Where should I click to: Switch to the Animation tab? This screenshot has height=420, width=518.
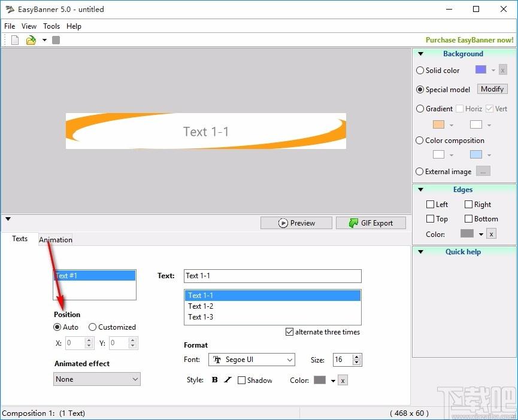(56, 239)
